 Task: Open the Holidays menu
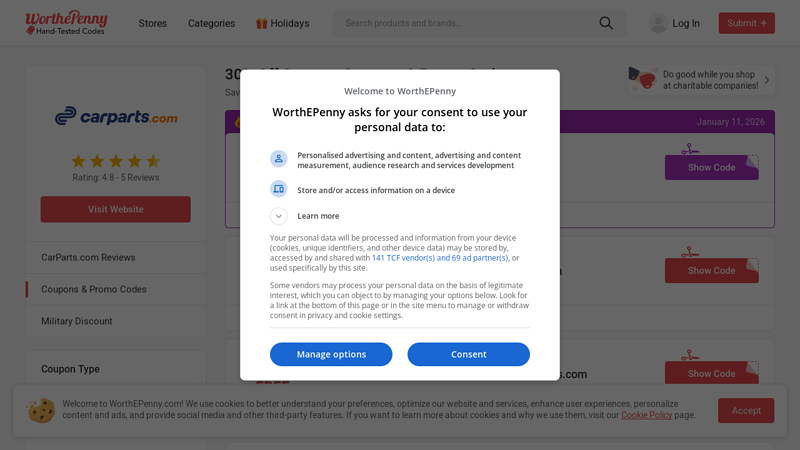282,23
